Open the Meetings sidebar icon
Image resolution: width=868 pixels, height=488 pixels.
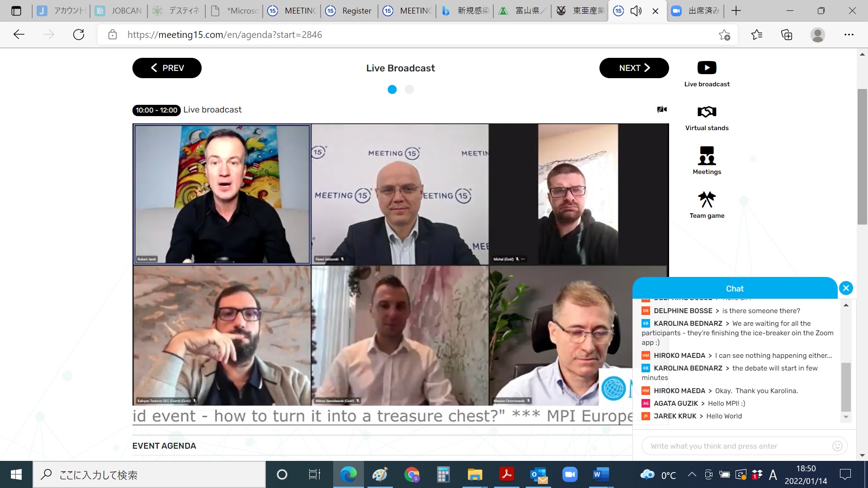coord(707,155)
